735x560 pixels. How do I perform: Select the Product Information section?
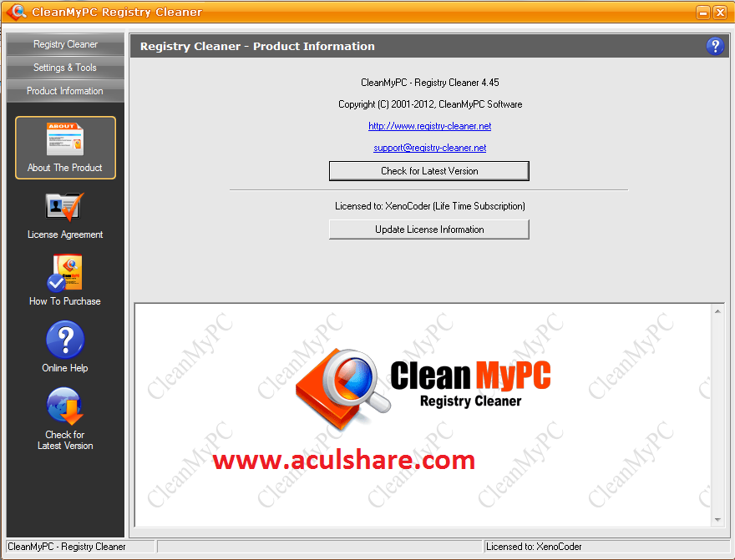point(65,91)
